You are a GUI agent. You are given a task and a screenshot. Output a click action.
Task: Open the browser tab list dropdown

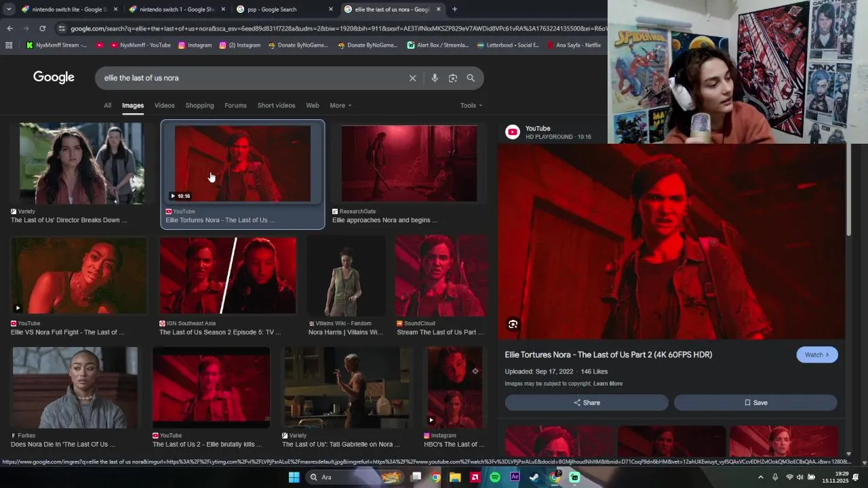tap(9, 9)
